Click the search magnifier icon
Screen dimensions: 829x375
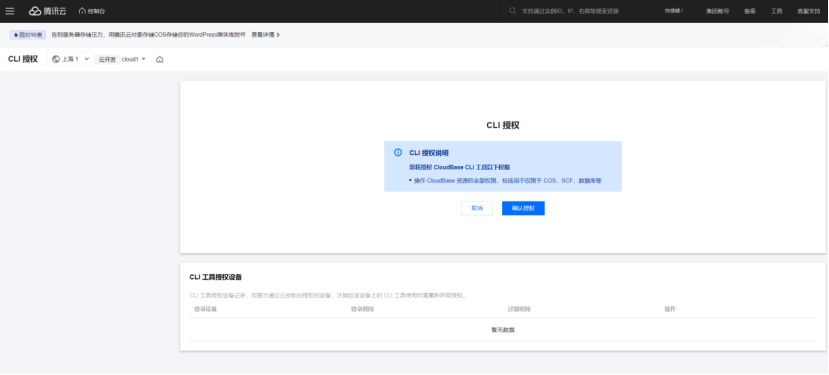(x=512, y=11)
